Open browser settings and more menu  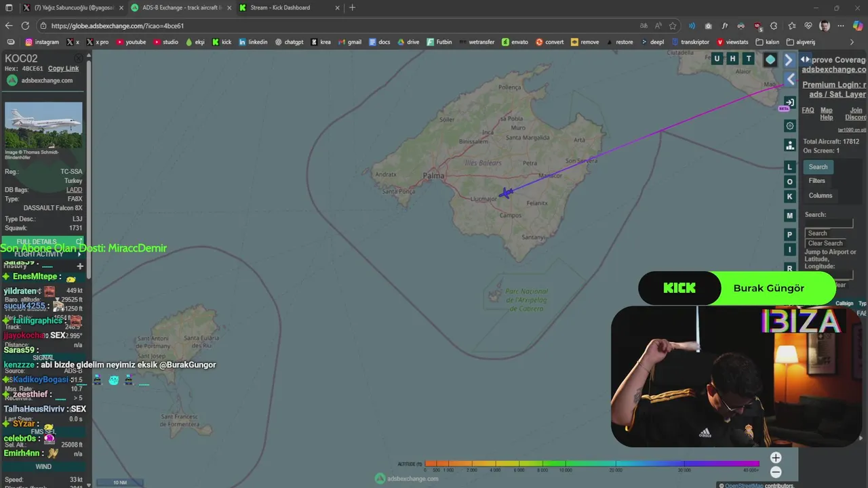[x=842, y=26]
